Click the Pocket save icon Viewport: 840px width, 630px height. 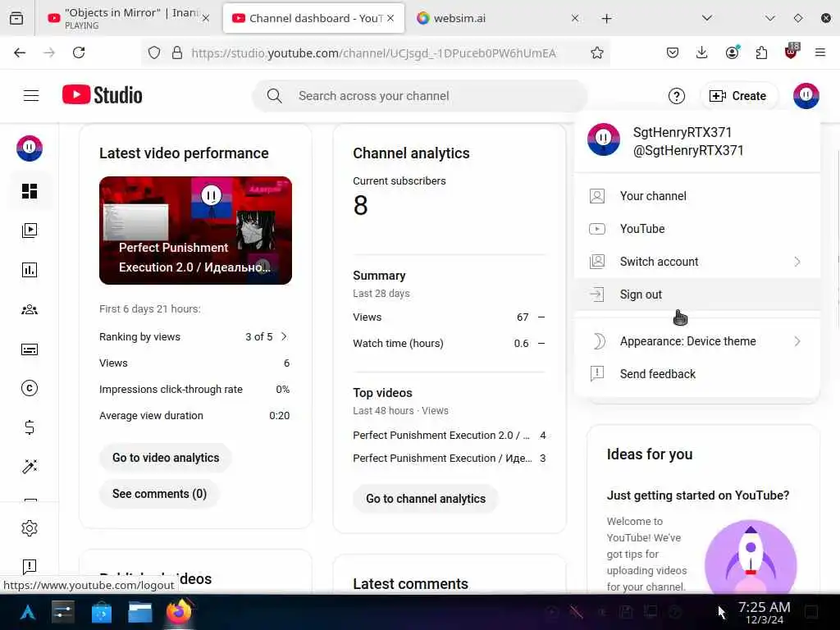(673, 52)
